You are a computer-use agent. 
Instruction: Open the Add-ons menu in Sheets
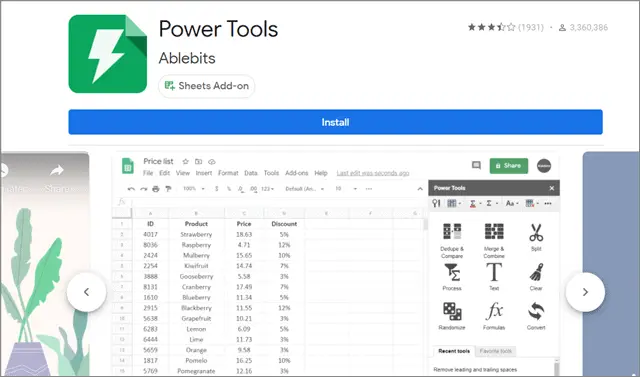pyautogui.click(x=297, y=173)
